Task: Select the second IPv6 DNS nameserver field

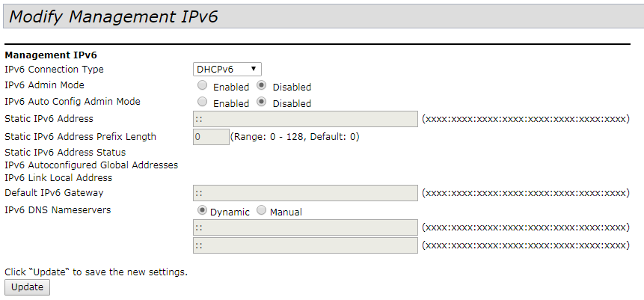Action: click(x=305, y=245)
